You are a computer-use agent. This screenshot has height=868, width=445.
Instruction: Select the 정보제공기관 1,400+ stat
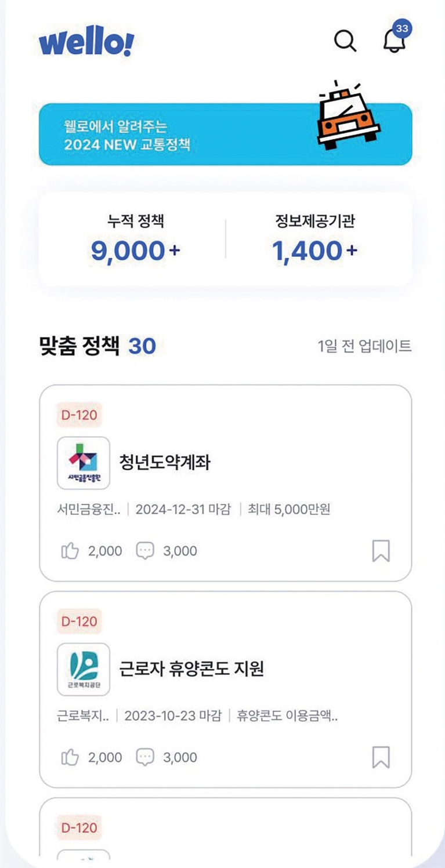[x=315, y=239]
